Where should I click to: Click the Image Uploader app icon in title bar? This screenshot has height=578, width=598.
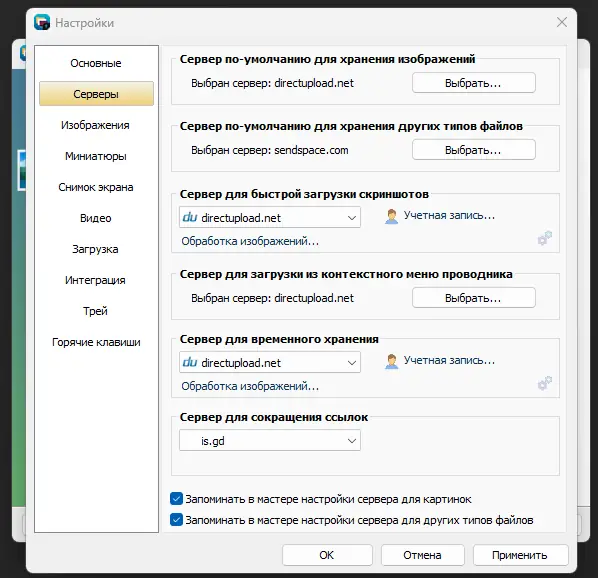click(x=42, y=22)
